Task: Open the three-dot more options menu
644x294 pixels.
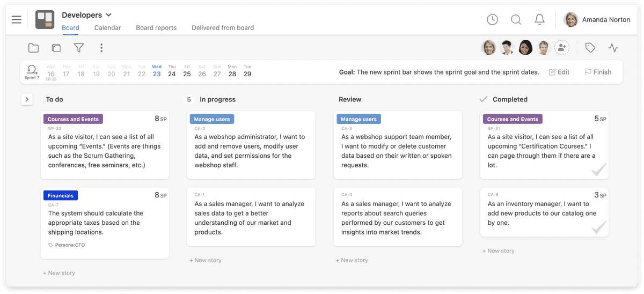Action: [x=101, y=48]
